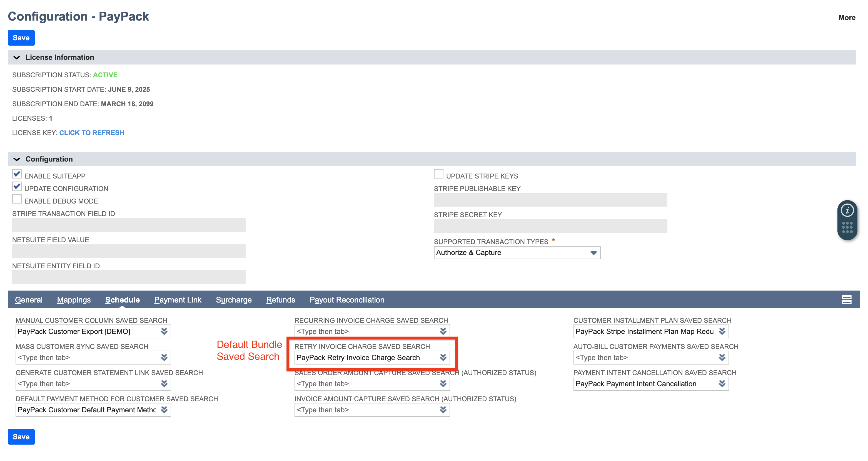Open Recurring Invoice Charge Saved Search dropdown arrow

coord(443,331)
